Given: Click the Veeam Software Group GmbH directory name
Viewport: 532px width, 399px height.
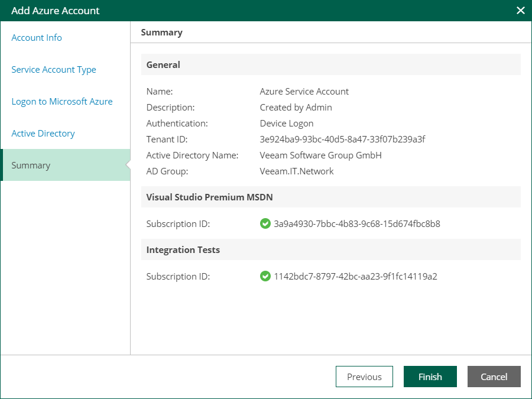Looking at the screenshot, I should point(320,155).
